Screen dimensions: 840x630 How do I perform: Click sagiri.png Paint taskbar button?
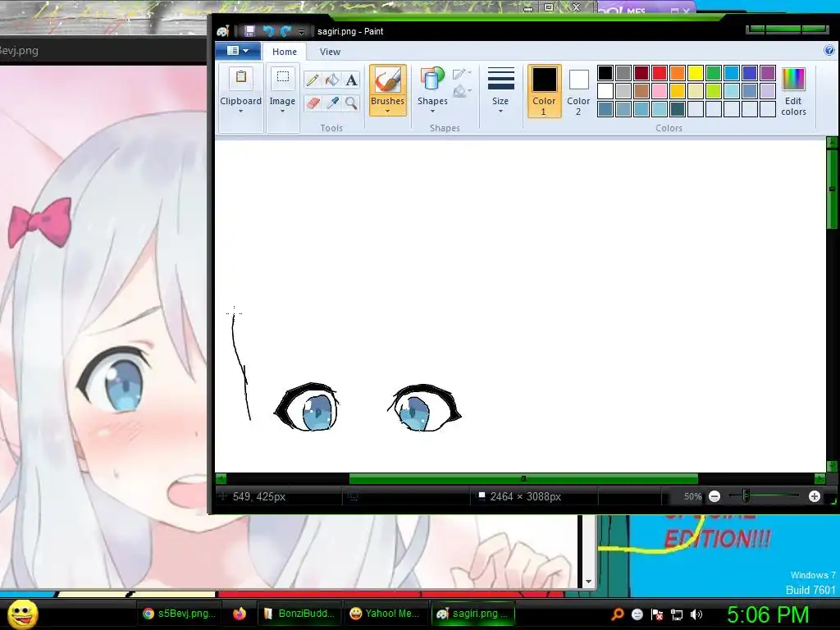pyautogui.click(x=473, y=614)
